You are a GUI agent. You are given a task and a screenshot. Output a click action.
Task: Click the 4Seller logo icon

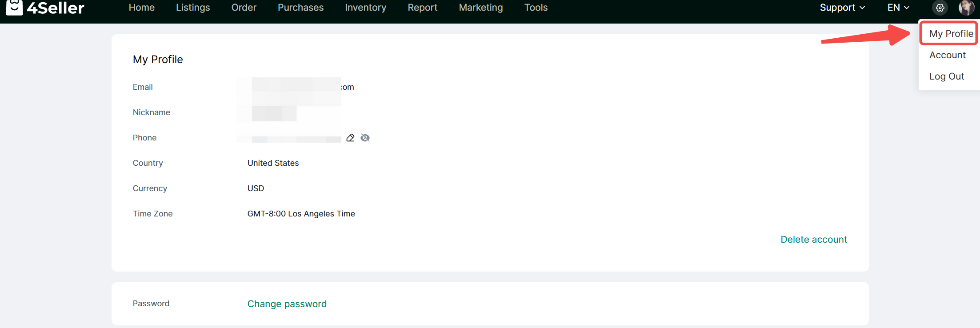(x=14, y=8)
